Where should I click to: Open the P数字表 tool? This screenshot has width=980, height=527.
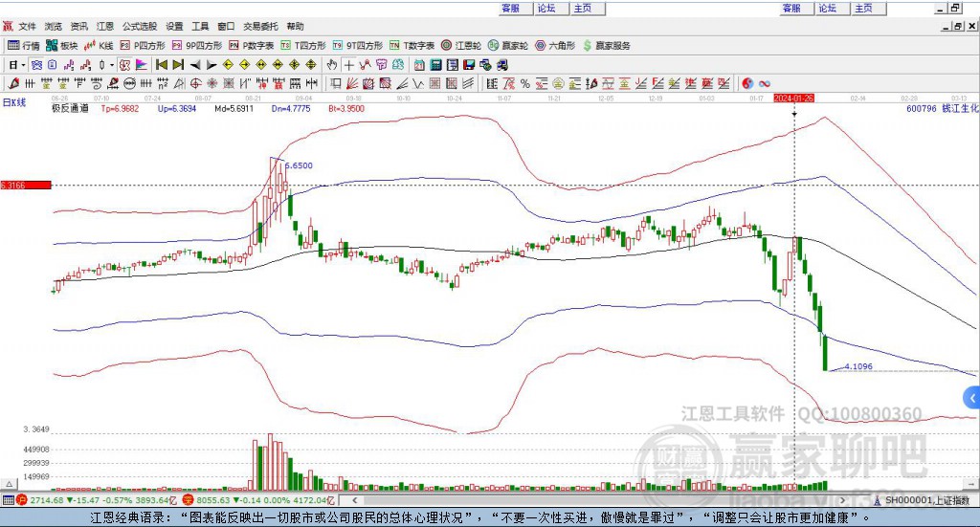(252, 46)
